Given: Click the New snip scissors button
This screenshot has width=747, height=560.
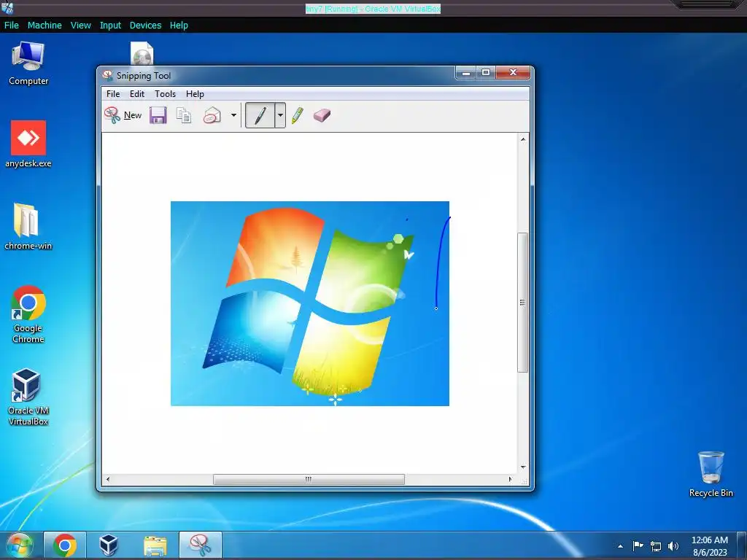Looking at the screenshot, I should 123,115.
